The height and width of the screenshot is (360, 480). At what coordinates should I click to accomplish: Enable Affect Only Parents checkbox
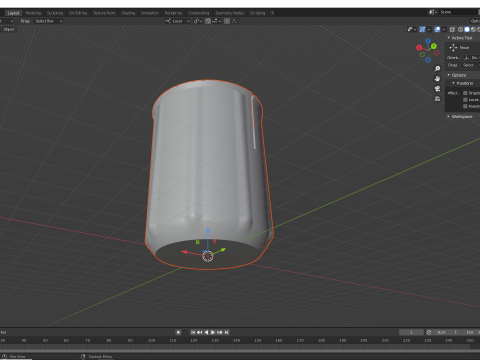tap(465, 106)
